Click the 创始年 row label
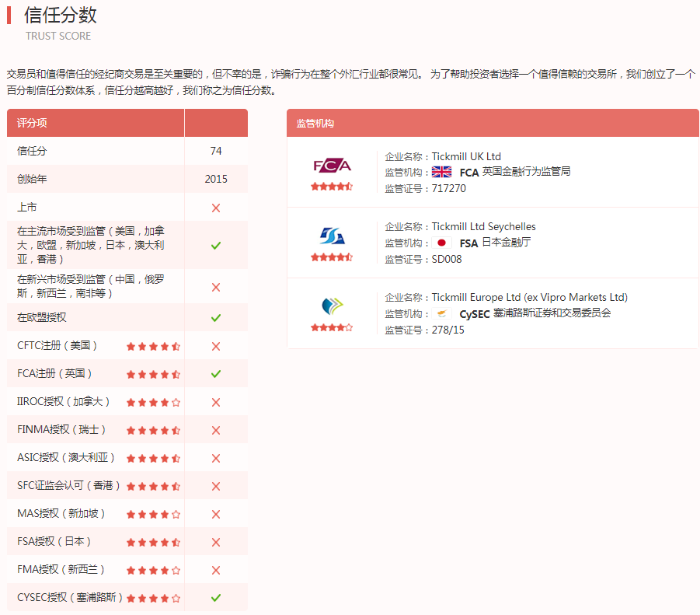 (x=32, y=179)
